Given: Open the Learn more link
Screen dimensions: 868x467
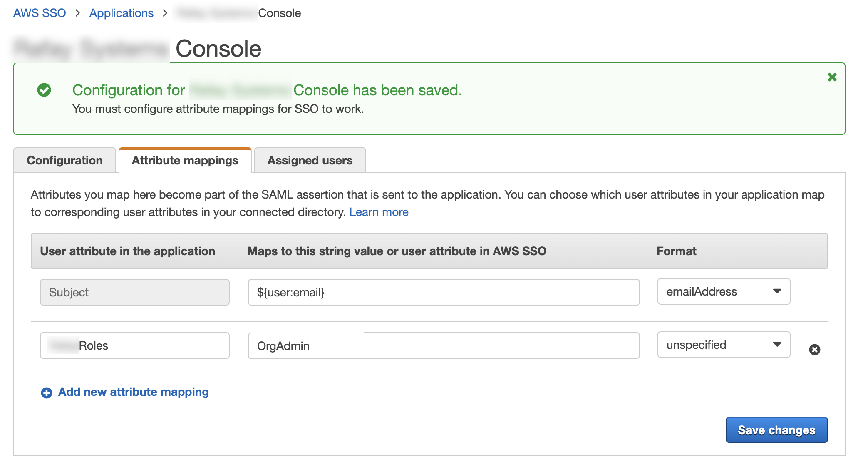Looking at the screenshot, I should (379, 212).
